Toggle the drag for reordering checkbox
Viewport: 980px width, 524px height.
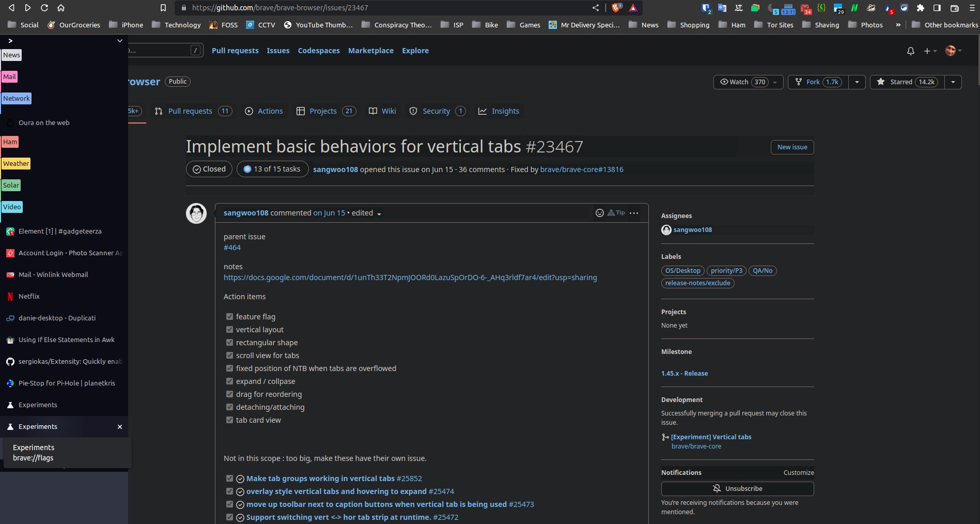pyautogui.click(x=229, y=394)
